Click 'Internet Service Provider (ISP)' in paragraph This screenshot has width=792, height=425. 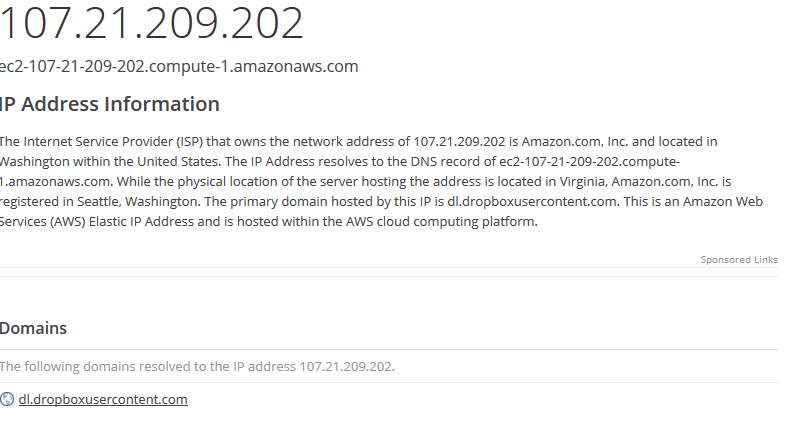point(113,141)
